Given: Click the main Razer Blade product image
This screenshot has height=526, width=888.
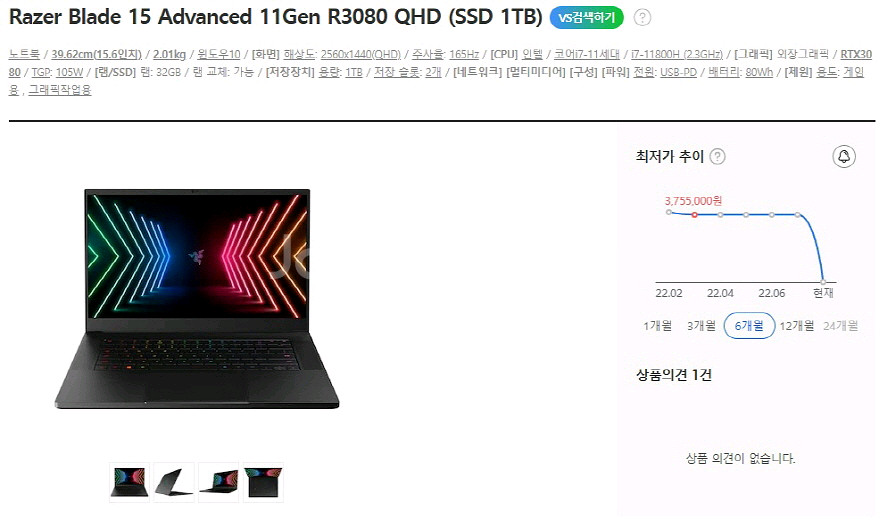Looking at the screenshot, I should click(197, 298).
